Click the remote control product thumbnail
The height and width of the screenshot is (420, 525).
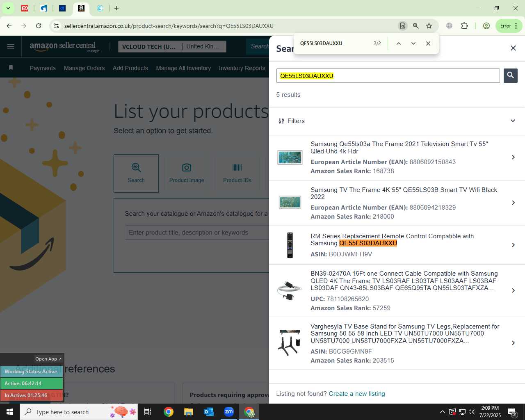[x=290, y=245]
